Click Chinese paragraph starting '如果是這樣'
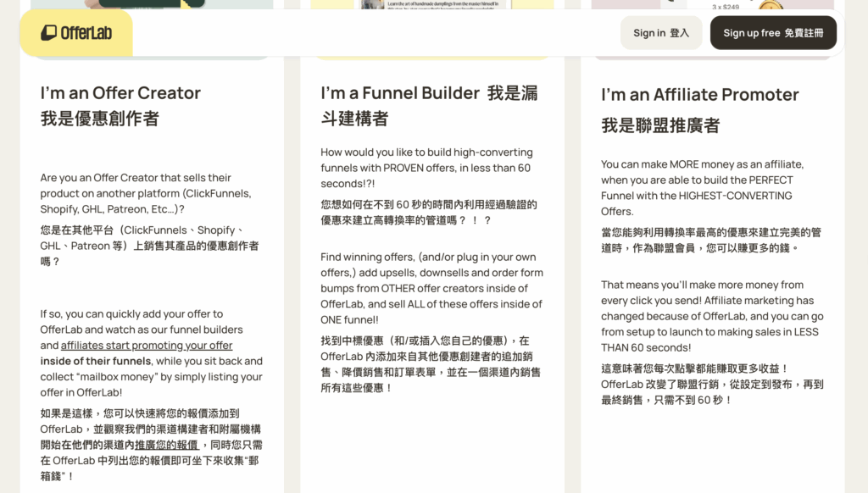 tap(151, 445)
